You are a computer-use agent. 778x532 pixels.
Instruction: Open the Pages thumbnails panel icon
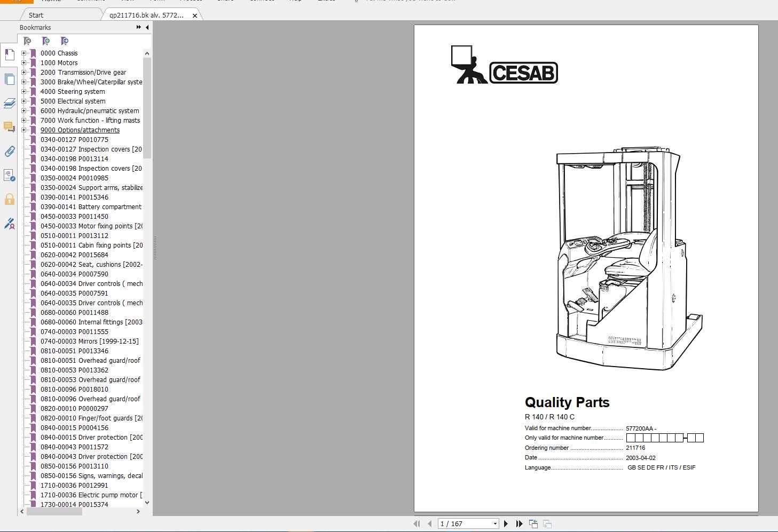[x=9, y=80]
